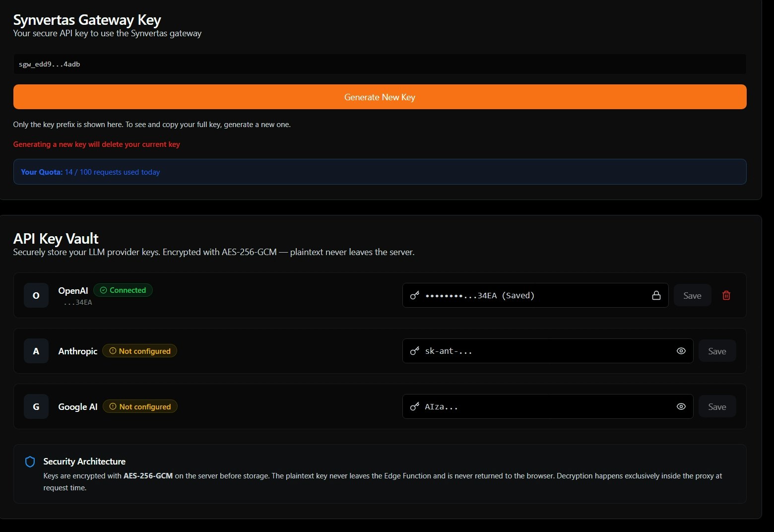The height and width of the screenshot is (532, 774).
Task: Click the Google AI provider name label
Action: (x=78, y=406)
